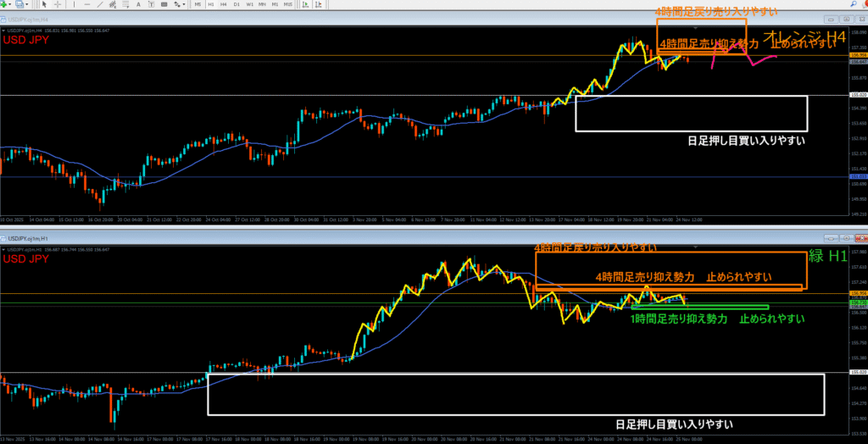This screenshot has height=444, width=868.
Task: Click the green New Chart icon
Action: pyautogui.click(x=3, y=4)
